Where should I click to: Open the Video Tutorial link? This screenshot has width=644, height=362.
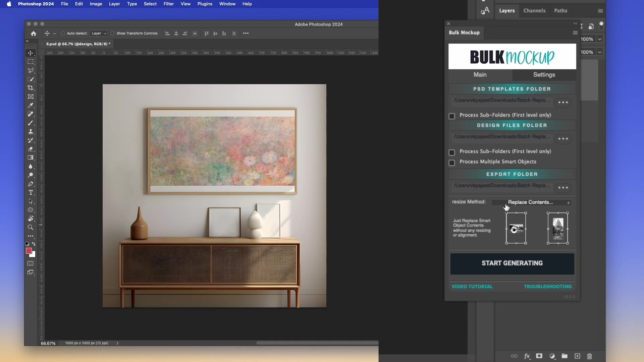click(472, 286)
